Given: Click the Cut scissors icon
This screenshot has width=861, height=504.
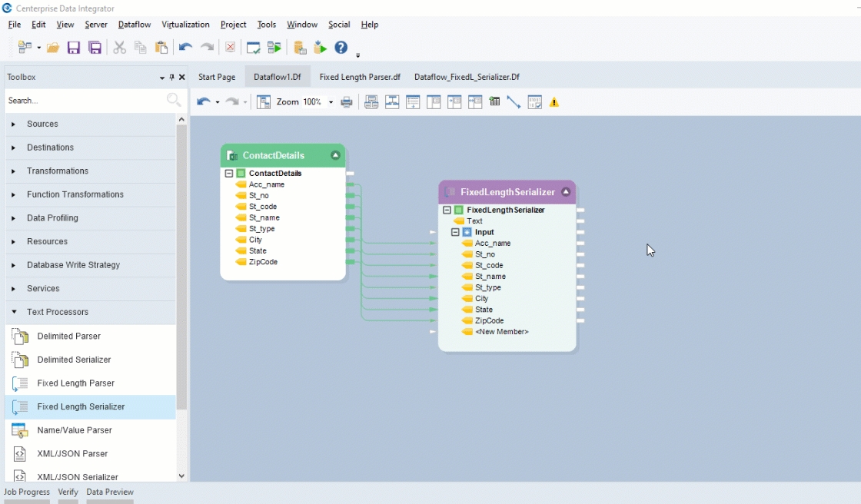Looking at the screenshot, I should coord(119,48).
